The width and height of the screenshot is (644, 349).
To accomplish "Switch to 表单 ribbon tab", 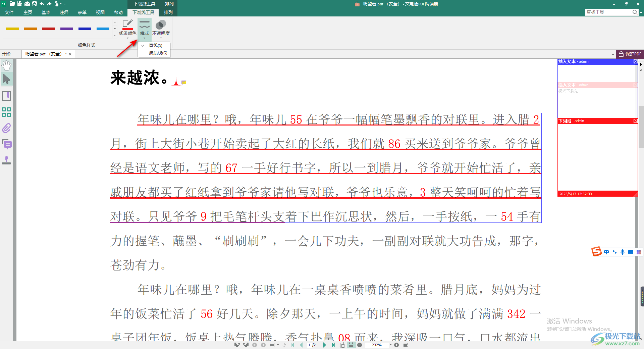I will (82, 12).
